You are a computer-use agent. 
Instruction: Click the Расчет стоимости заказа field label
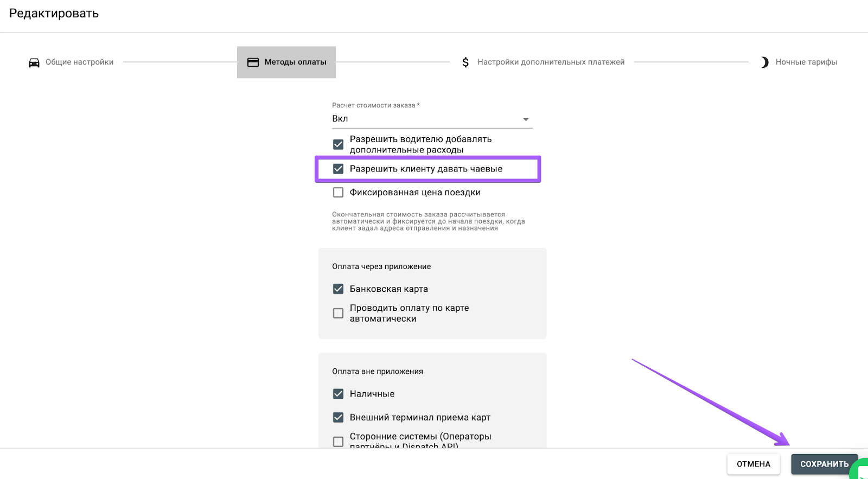[376, 105]
